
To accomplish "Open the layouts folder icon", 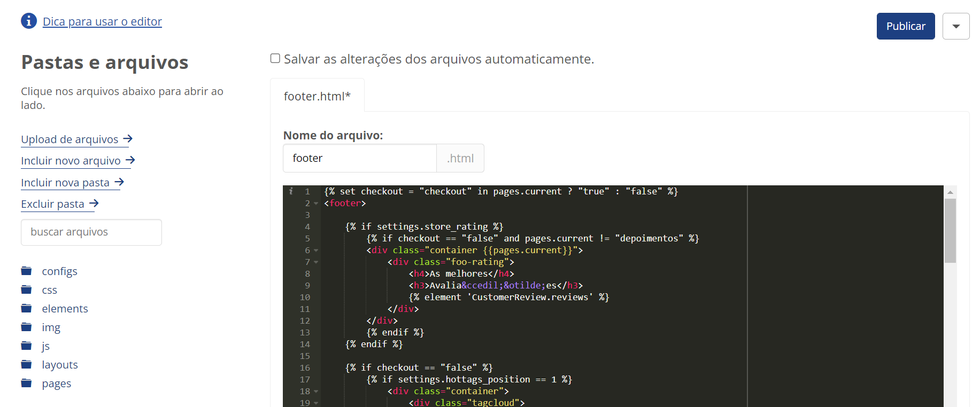I will (x=26, y=364).
